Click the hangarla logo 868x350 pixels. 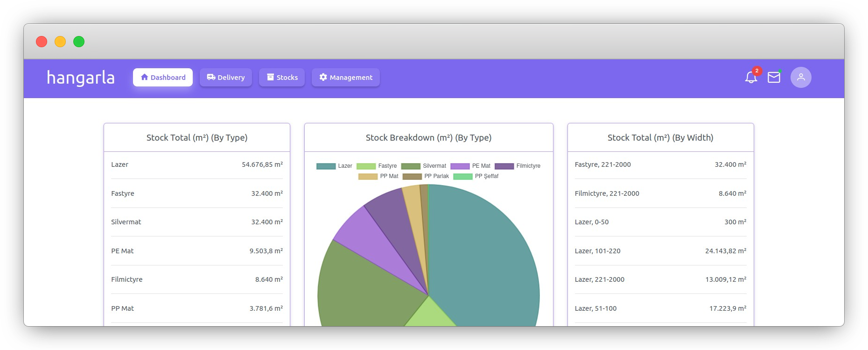(x=81, y=78)
